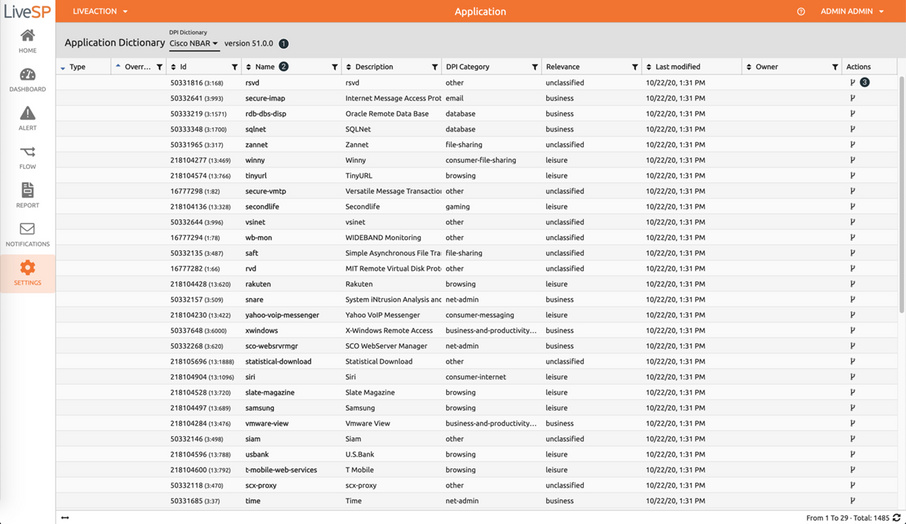Viewport: 906px width, 524px height.
Task: Open filter on the DPI Category column
Action: pos(535,67)
